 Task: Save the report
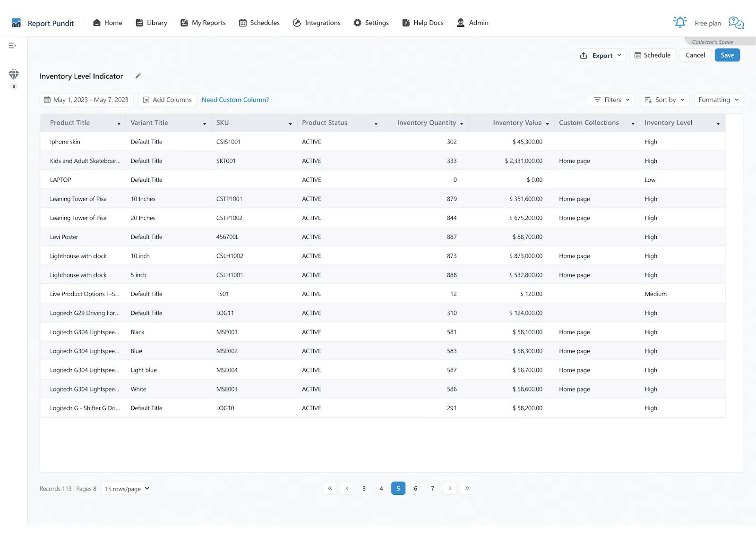727,55
